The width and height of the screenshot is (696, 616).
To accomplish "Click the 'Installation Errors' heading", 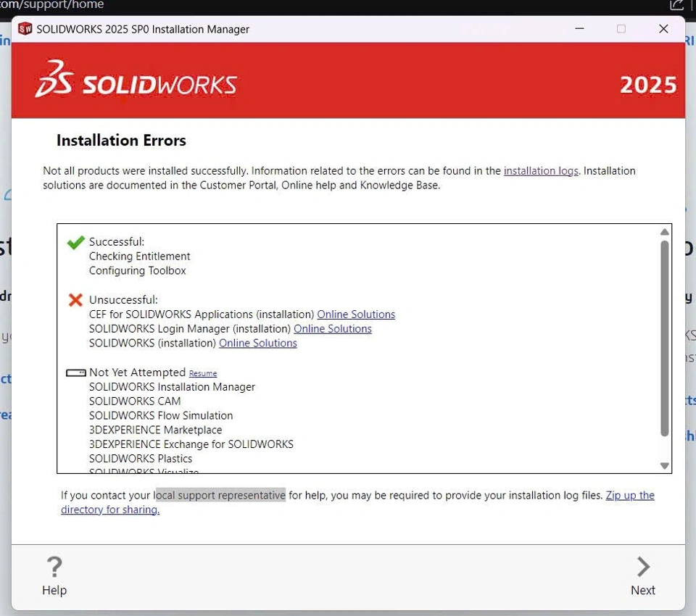I will (x=121, y=141).
